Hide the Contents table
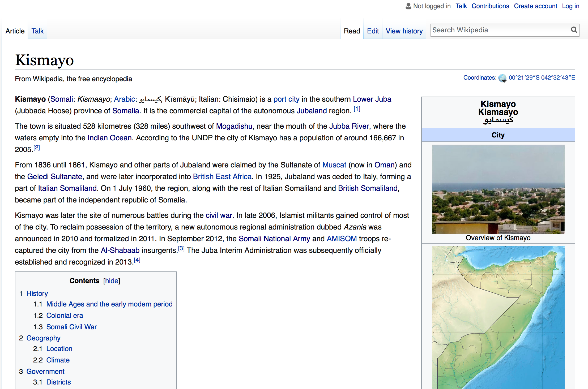This screenshot has height=389, width=588. (x=112, y=281)
